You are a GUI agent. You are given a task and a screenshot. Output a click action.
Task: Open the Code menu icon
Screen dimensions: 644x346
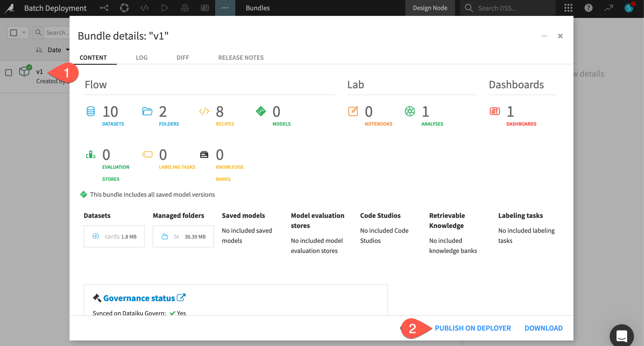point(144,8)
